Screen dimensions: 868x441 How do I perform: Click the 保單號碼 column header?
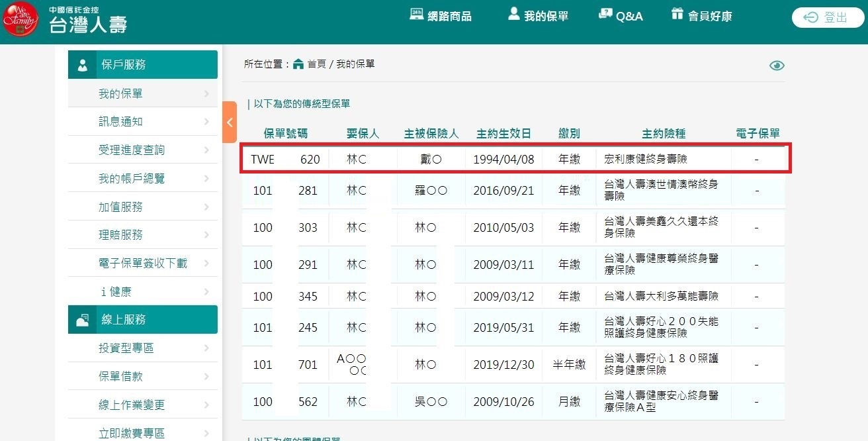[286, 134]
